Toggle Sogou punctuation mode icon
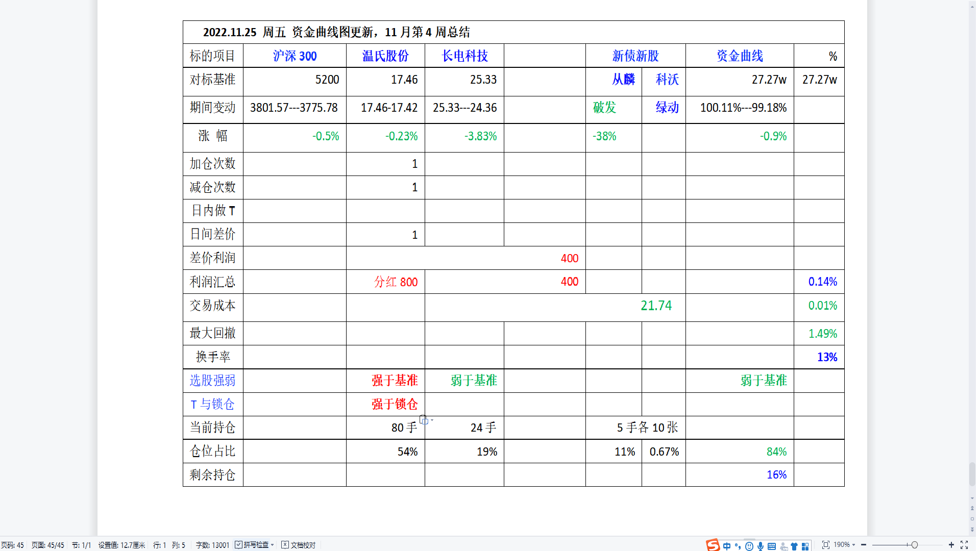Screen dimensions: 980x551 [x=738, y=546]
